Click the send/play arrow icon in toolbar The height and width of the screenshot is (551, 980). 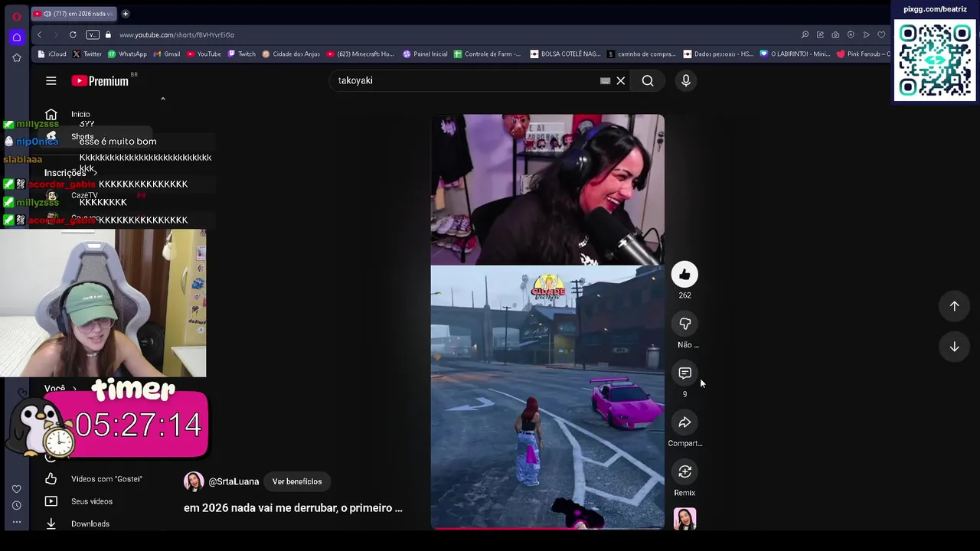(x=866, y=34)
